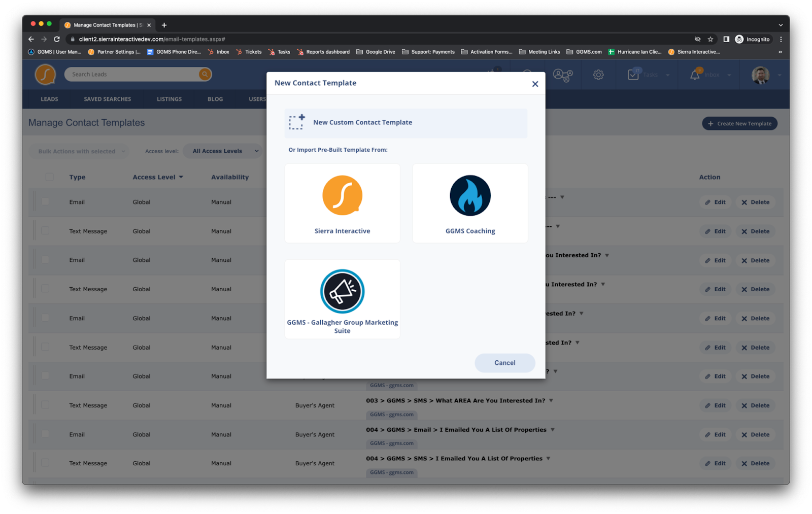Click the orange search magnifier icon
Viewport: 812px width, 514px height.
205,75
